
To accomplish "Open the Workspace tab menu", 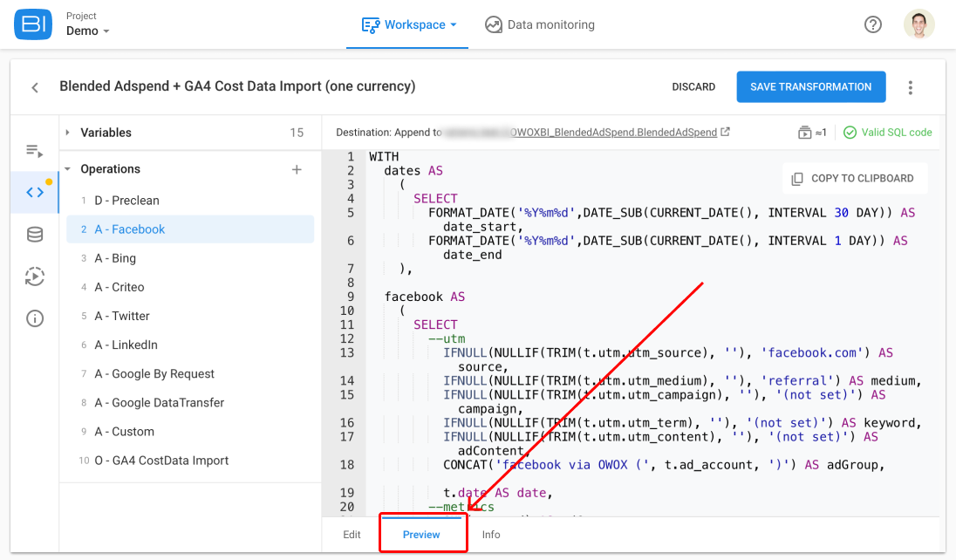I will [408, 25].
